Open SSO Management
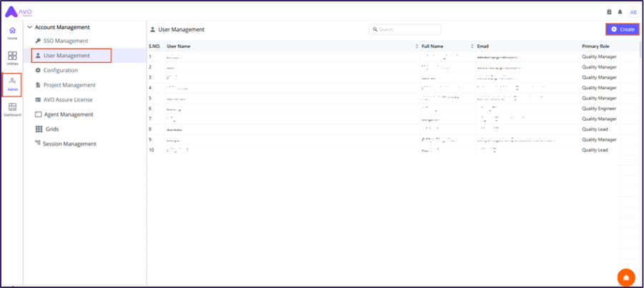Screen dimensions: 644x288 [65, 41]
